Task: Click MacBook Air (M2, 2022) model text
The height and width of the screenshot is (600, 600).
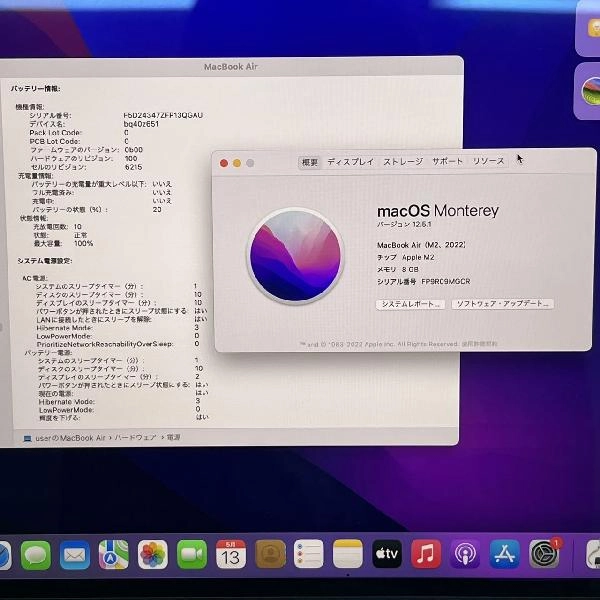Action: point(421,245)
